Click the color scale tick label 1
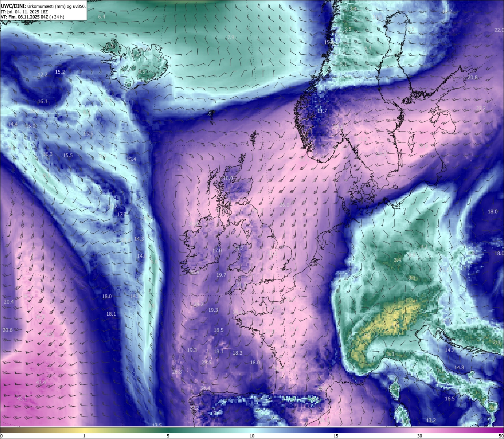This screenshot has width=504, height=439. [x=84, y=436]
